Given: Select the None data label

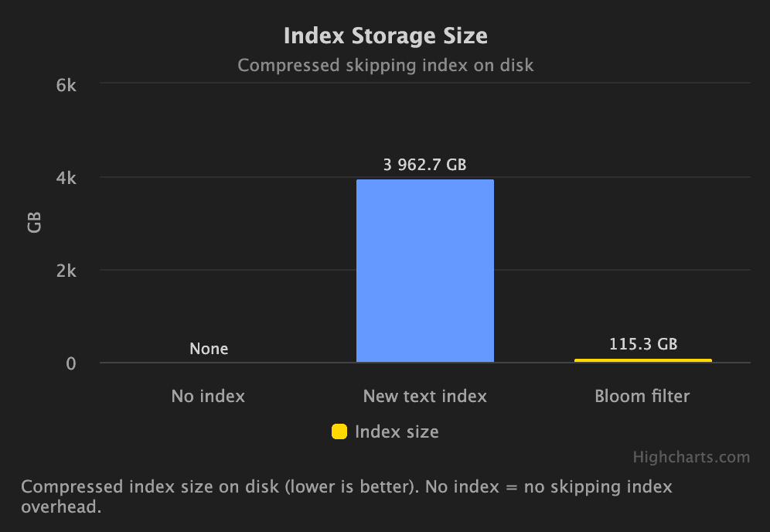Looking at the screenshot, I should tap(209, 349).
